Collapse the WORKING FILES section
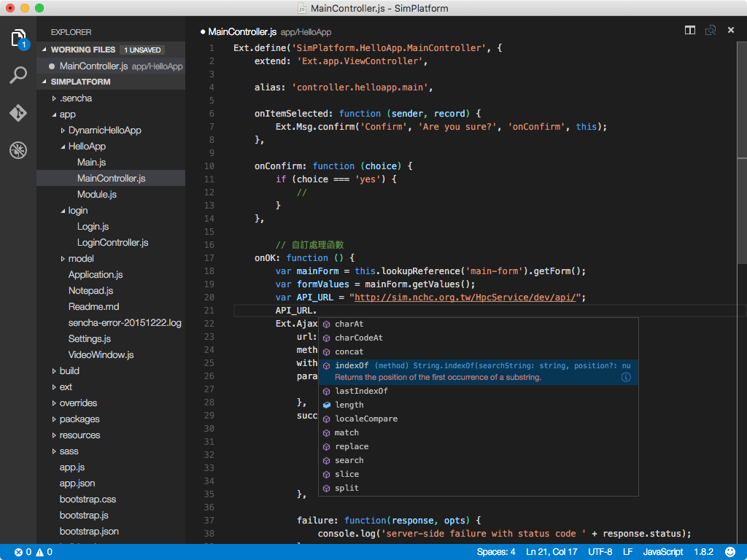747x560 pixels. [x=82, y=50]
